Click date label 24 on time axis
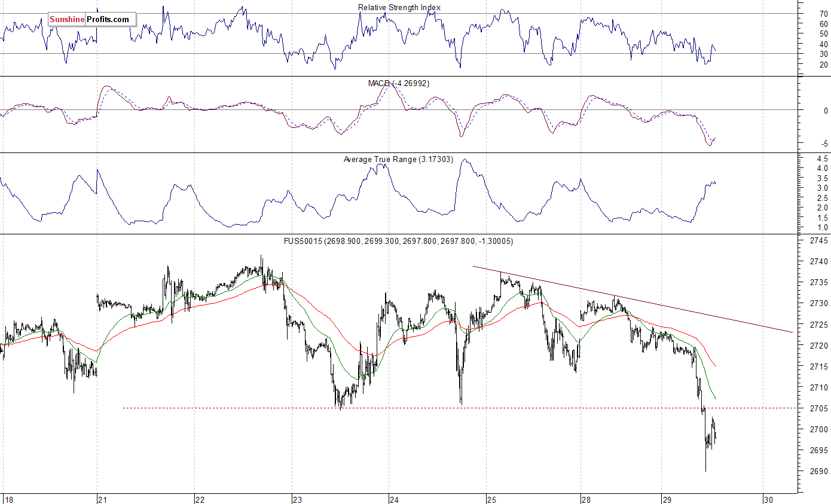 (x=394, y=499)
